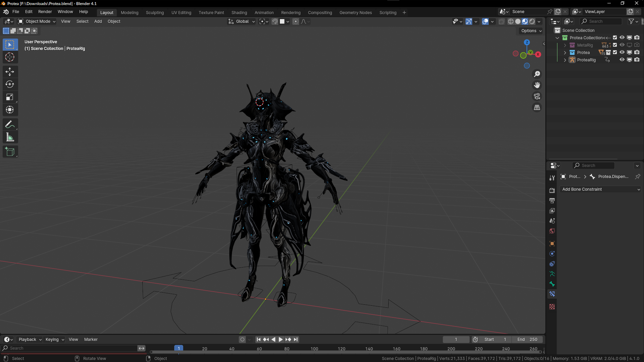The height and width of the screenshot is (362, 644).
Task: Activate the Transform tool
Action: pos(10,110)
